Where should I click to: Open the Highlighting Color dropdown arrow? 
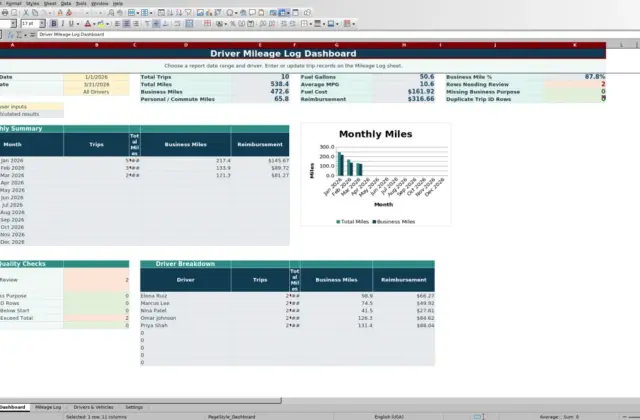pos(107,24)
